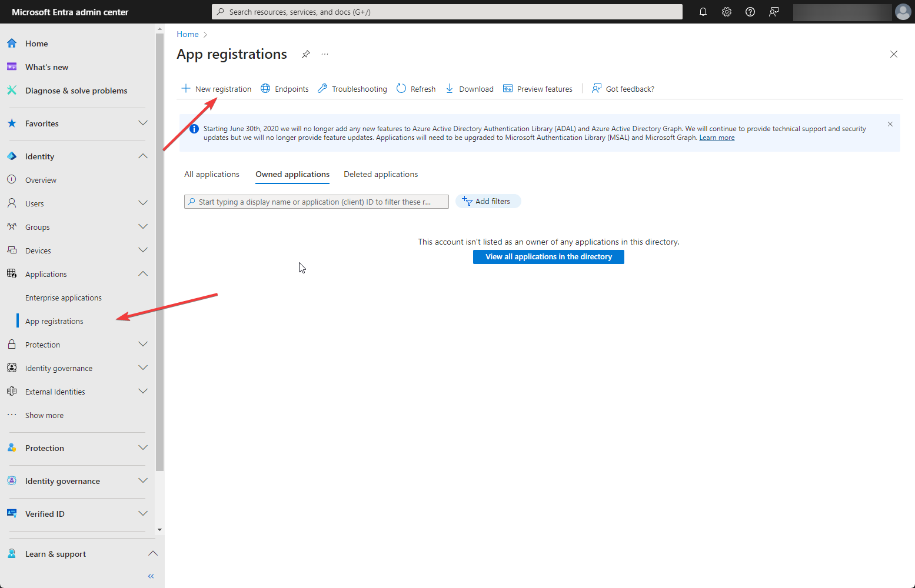Image resolution: width=915 pixels, height=588 pixels.
Task: Click the display name filter field
Action: click(x=316, y=201)
